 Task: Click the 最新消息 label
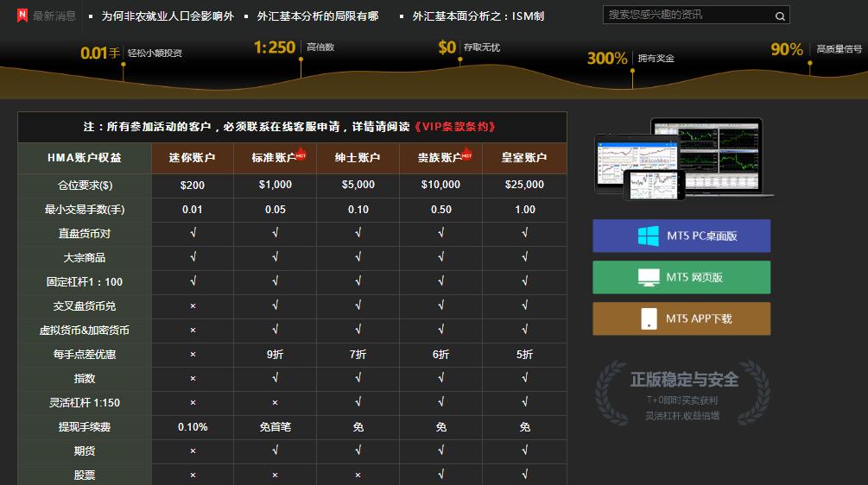tap(54, 16)
